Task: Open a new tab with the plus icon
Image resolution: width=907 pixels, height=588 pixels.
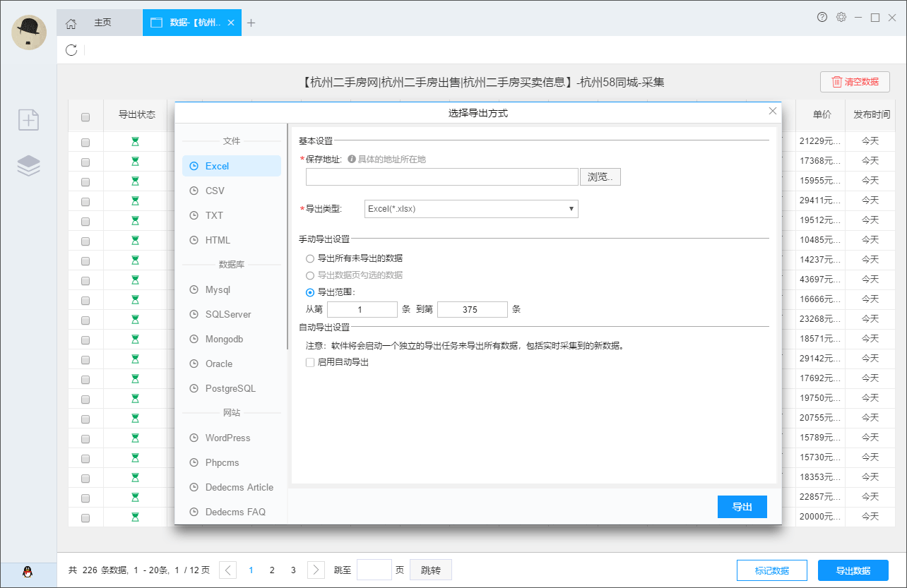Action: coord(251,22)
